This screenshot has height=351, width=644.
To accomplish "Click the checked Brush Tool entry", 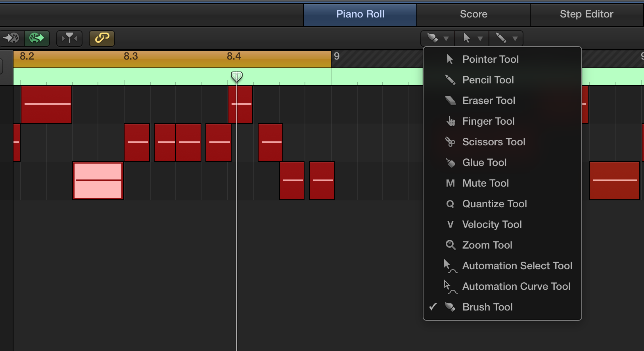I will (x=502, y=307).
